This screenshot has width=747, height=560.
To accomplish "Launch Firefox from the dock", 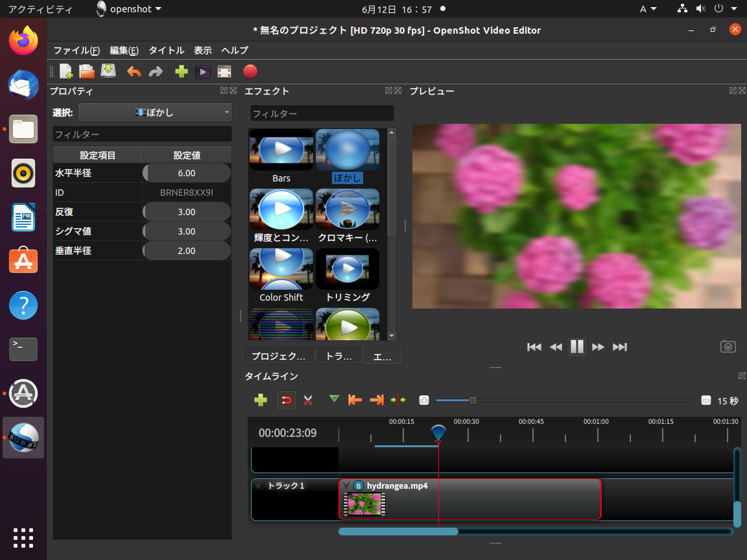I will [x=23, y=40].
